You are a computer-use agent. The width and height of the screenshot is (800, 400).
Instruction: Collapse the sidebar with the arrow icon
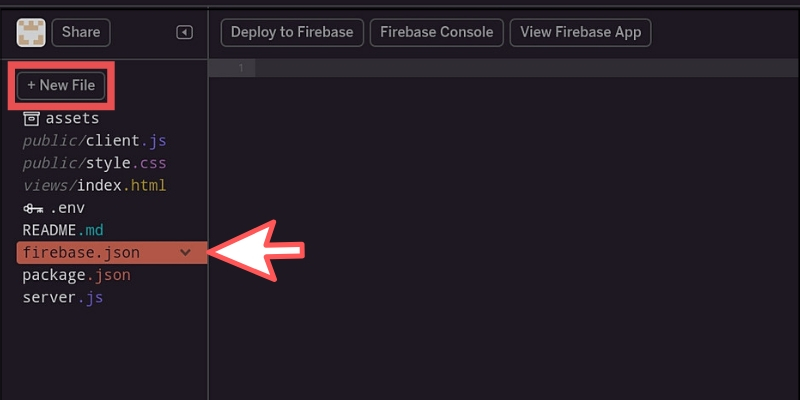184,33
